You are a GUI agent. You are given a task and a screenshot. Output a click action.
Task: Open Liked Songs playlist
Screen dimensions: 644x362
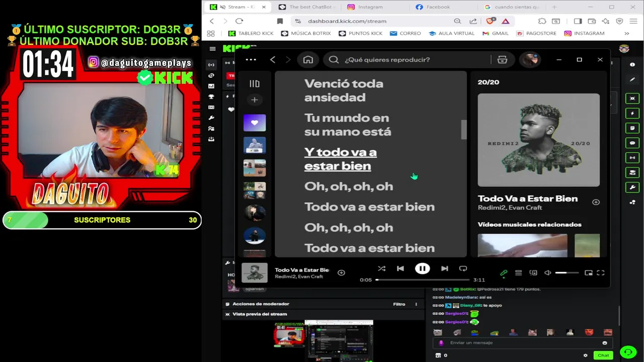click(255, 123)
